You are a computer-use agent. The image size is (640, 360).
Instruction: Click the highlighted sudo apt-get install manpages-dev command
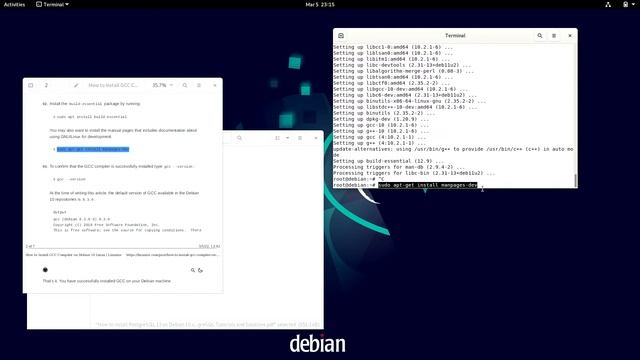427,185
